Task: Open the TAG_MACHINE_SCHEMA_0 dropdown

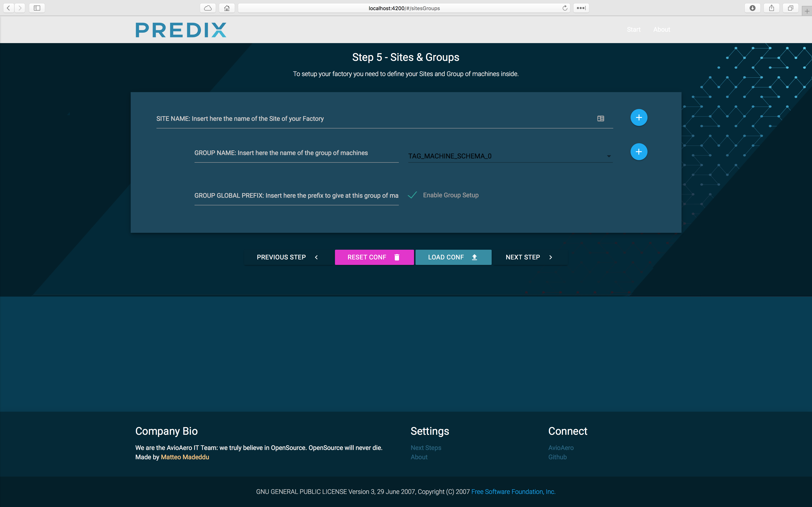Action: (x=510, y=156)
